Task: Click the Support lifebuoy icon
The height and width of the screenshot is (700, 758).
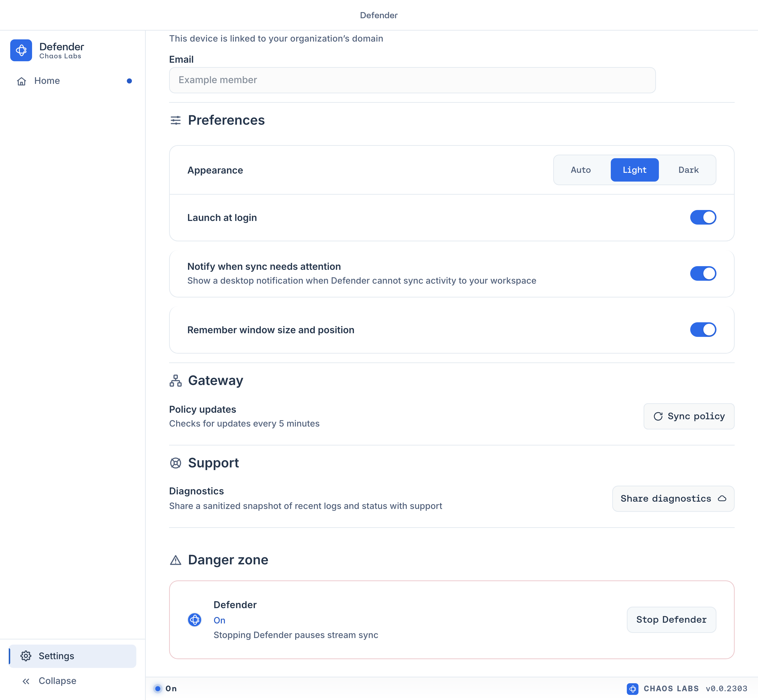Action: pos(175,463)
